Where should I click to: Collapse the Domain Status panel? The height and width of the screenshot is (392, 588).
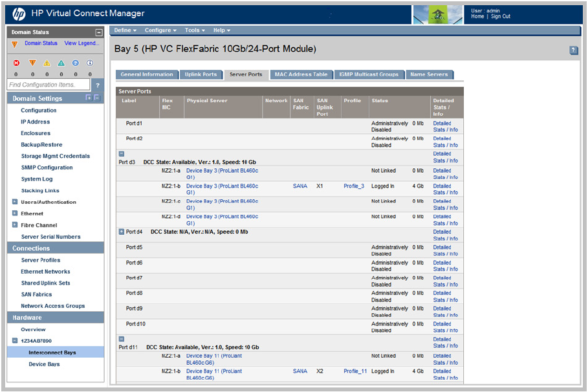point(98,32)
